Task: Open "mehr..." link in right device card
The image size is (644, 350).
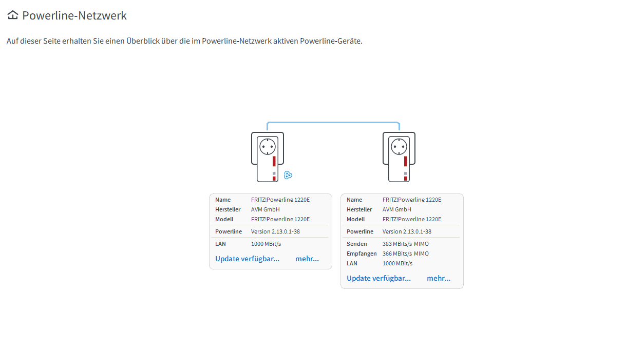Action: click(x=439, y=278)
